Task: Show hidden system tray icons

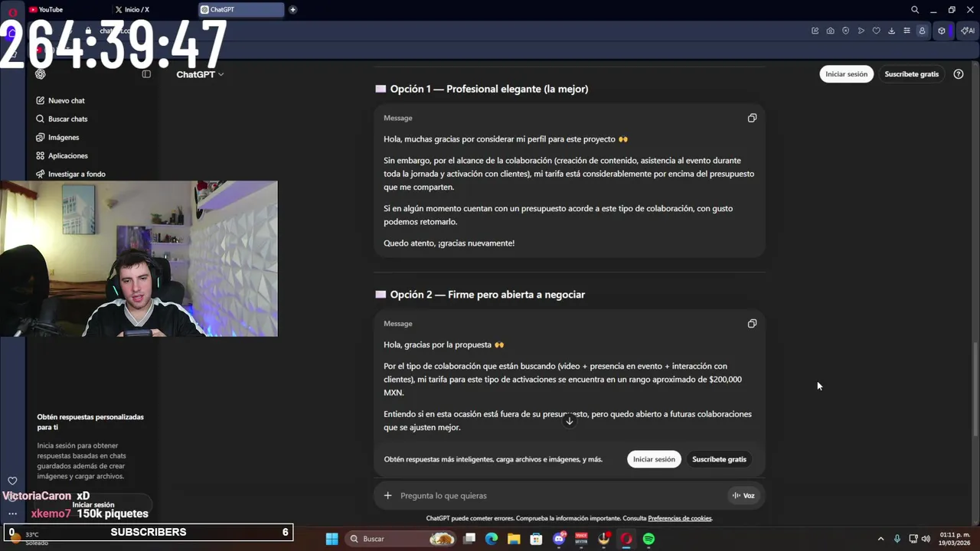Action: pos(880,539)
